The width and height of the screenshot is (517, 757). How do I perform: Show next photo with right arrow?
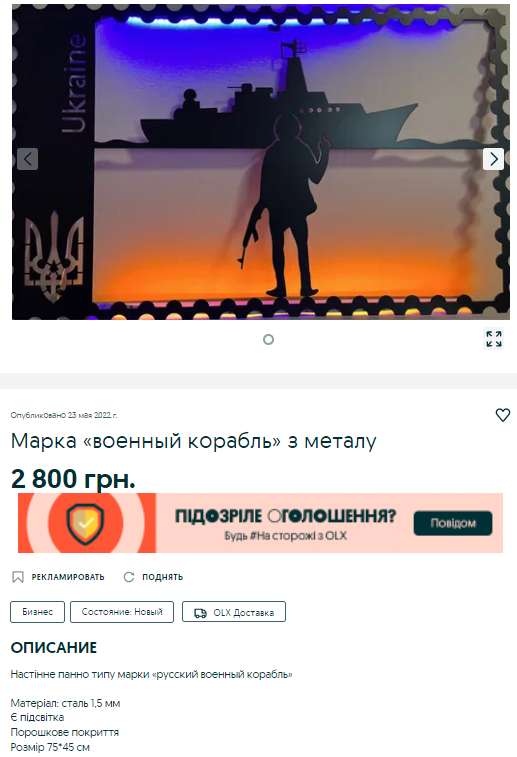pyautogui.click(x=493, y=159)
